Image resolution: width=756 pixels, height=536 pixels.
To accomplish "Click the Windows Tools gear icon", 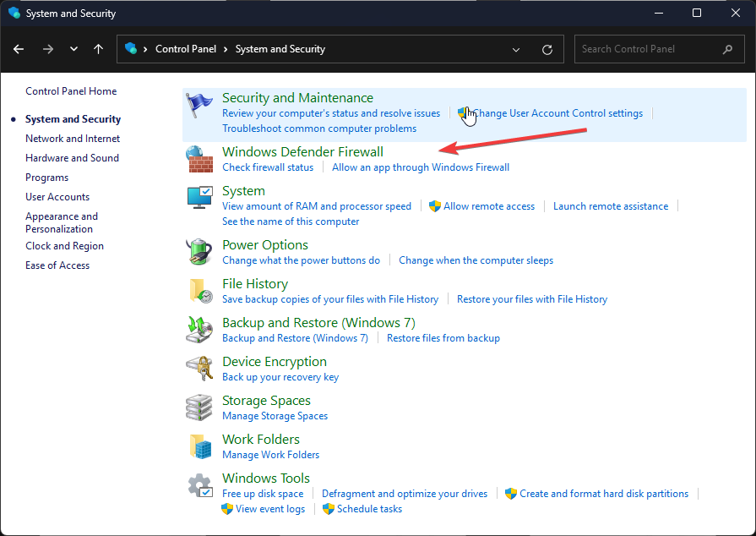I will click(x=200, y=486).
